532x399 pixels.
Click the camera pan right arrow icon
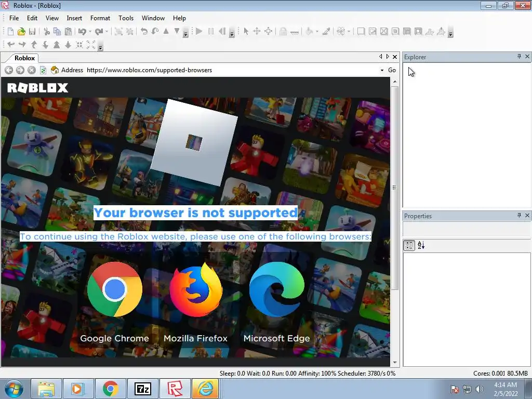(x=22, y=45)
